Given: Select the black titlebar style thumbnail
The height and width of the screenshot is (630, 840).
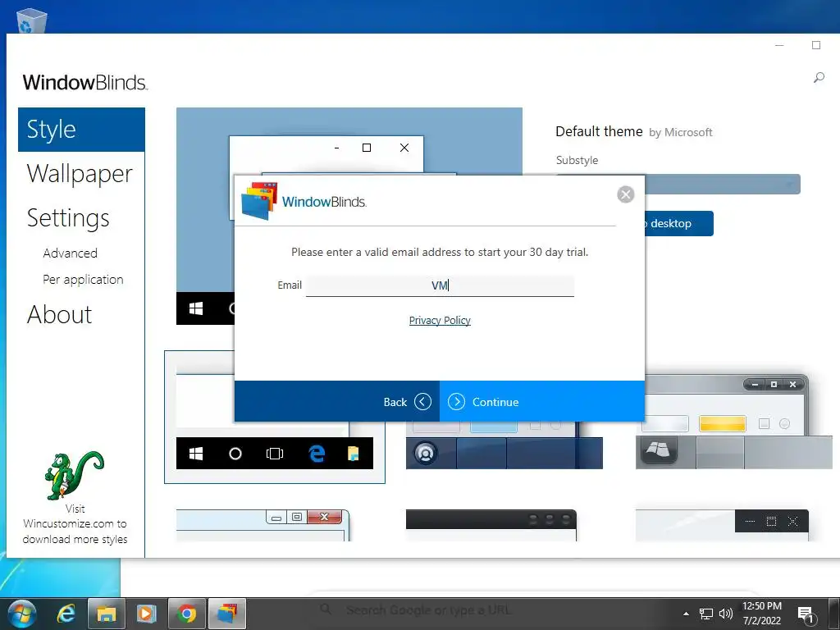Looking at the screenshot, I should 491,526.
